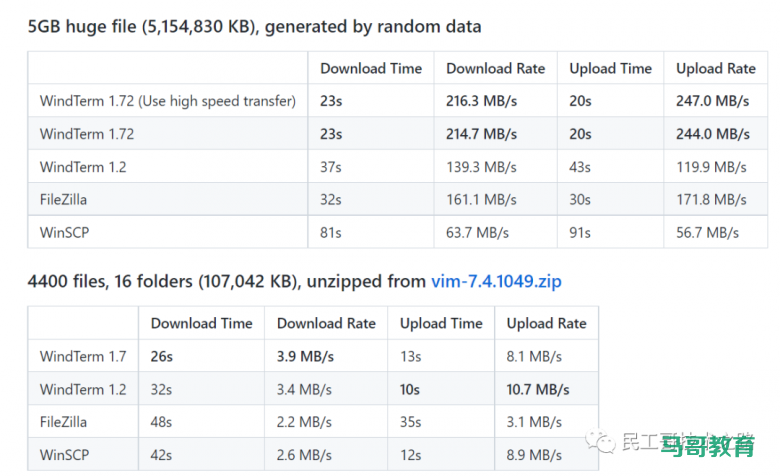
Task: Click the 4400 files, 16 folders heading
Action: click(227, 281)
